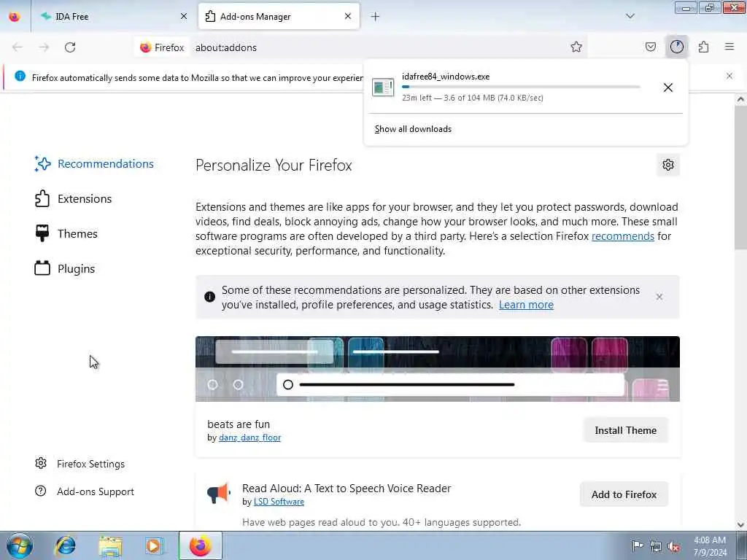Image resolution: width=747 pixels, height=560 pixels.
Task: Toggle the Downloads panel toolbar button
Action: [x=676, y=47]
